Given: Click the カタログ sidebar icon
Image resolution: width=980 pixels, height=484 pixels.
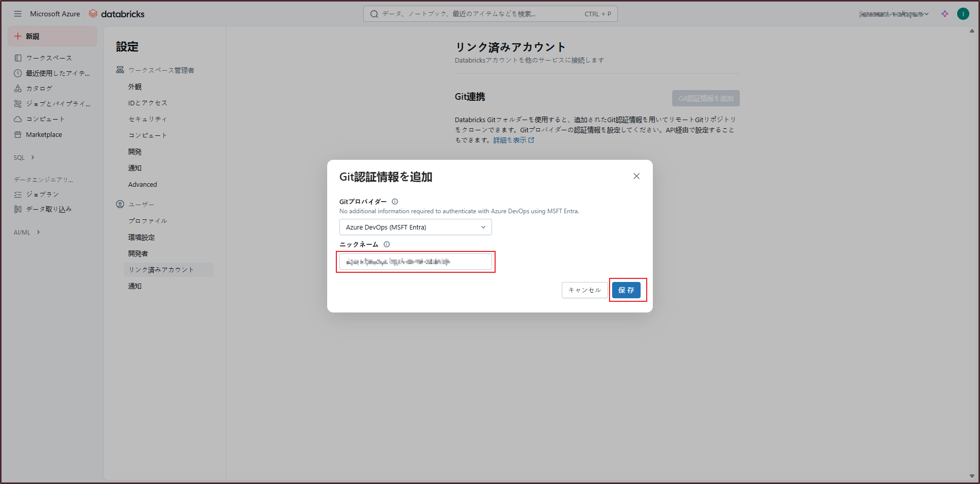Looking at the screenshot, I should [18, 89].
